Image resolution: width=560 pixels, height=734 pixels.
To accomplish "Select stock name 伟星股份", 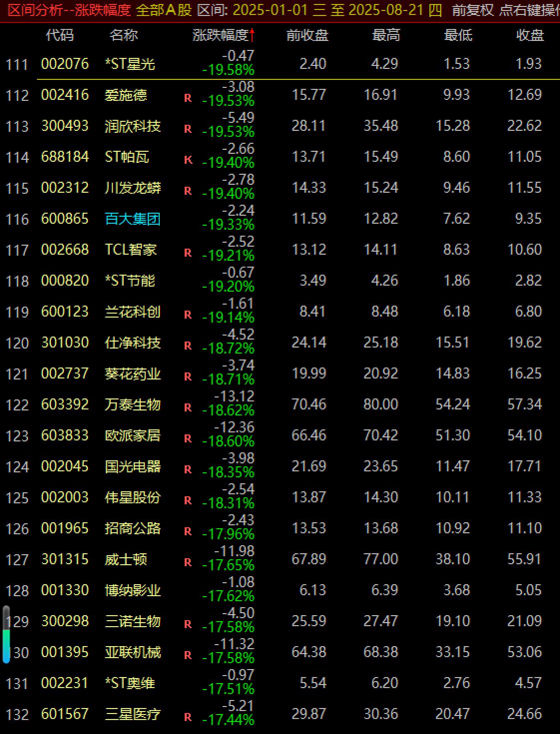I will click(x=133, y=497).
